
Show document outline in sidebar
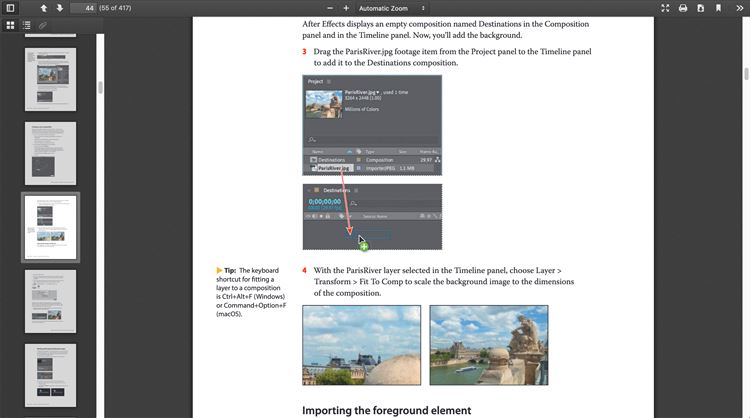tap(26, 25)
